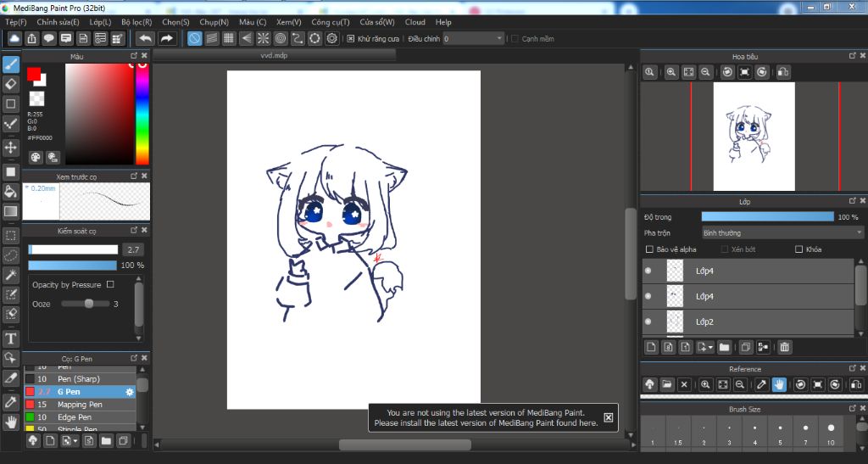This screenshot has height=464, width=868.
Task: Select the Text tool
Action: [10, 338]
